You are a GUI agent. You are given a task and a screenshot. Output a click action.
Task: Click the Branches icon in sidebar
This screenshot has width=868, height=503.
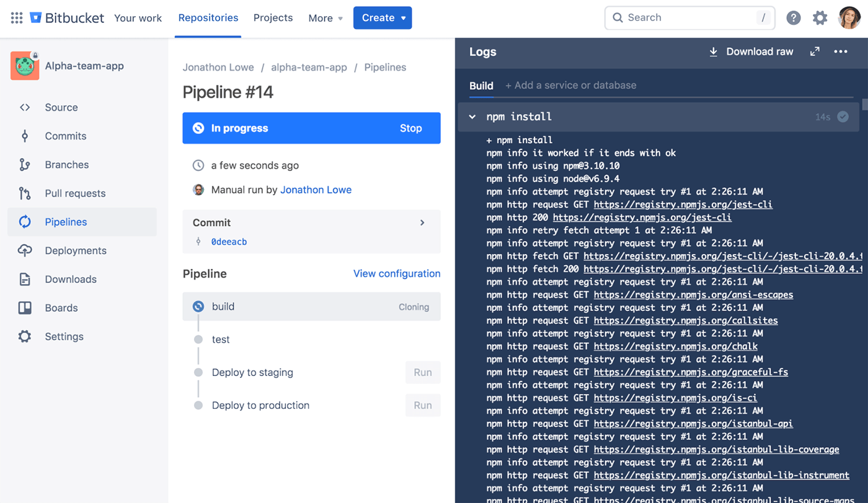[x=25, y=164]
